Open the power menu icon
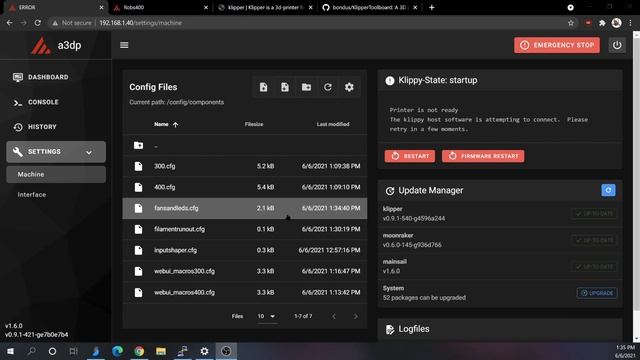The height and width of the screenshot is (360, 640). click(617, 45)
